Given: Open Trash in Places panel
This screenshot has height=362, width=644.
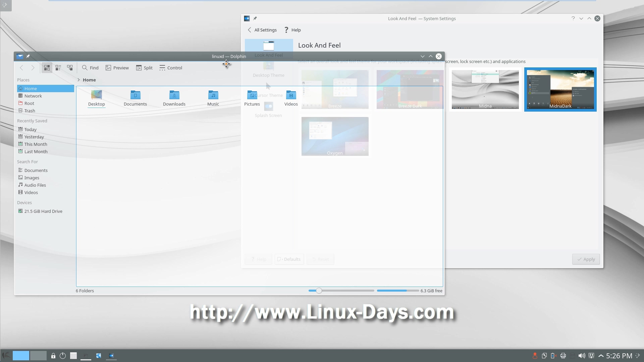Looking at the screenshot, I should [x=46, y=111].
